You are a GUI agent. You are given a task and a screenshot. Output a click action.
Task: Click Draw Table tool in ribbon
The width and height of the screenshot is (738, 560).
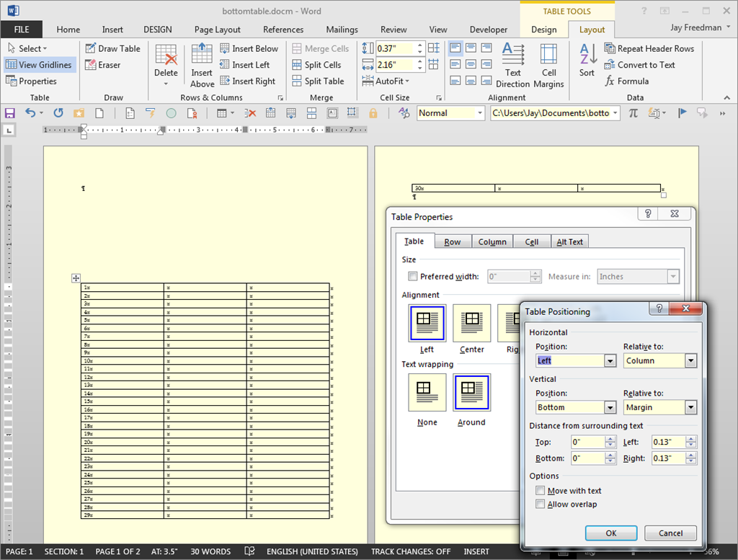113,48
